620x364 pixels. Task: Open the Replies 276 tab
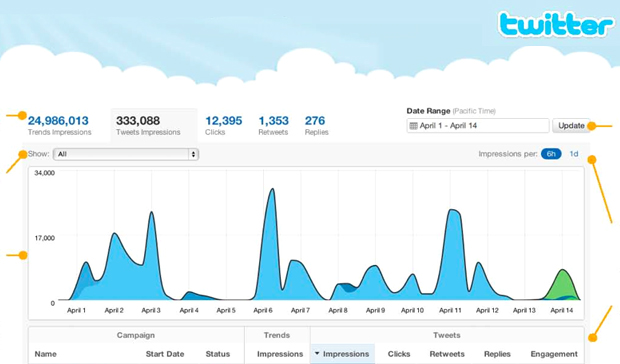tap(316, 125)
